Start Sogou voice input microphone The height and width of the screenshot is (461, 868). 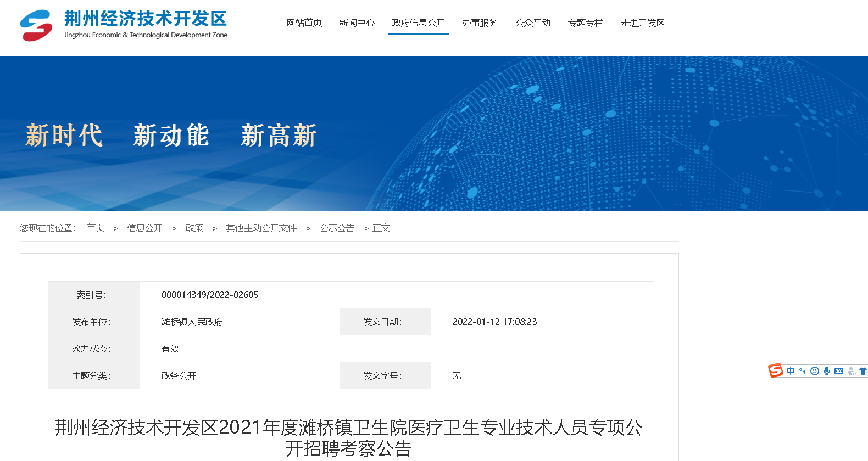tap(827, 371)
